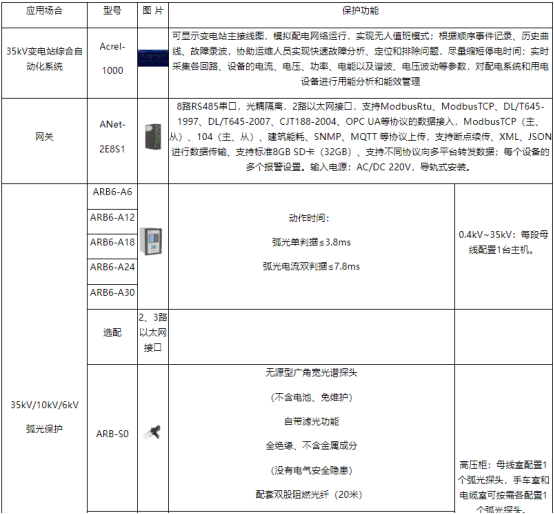Viewport: 554px width, 514px height.
Task: Select the ARB6-A18 model cell
Action: (x=112, y=246)
